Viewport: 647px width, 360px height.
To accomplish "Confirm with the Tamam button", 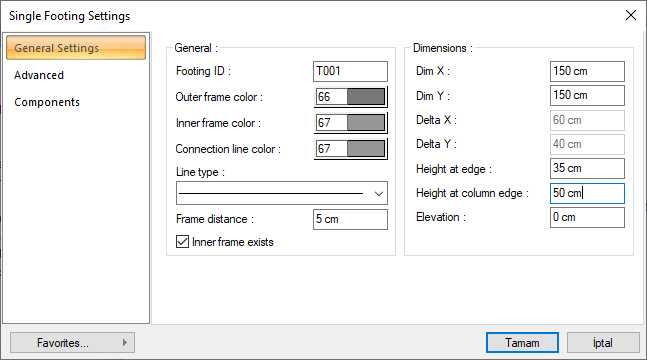I will point(522,343).
